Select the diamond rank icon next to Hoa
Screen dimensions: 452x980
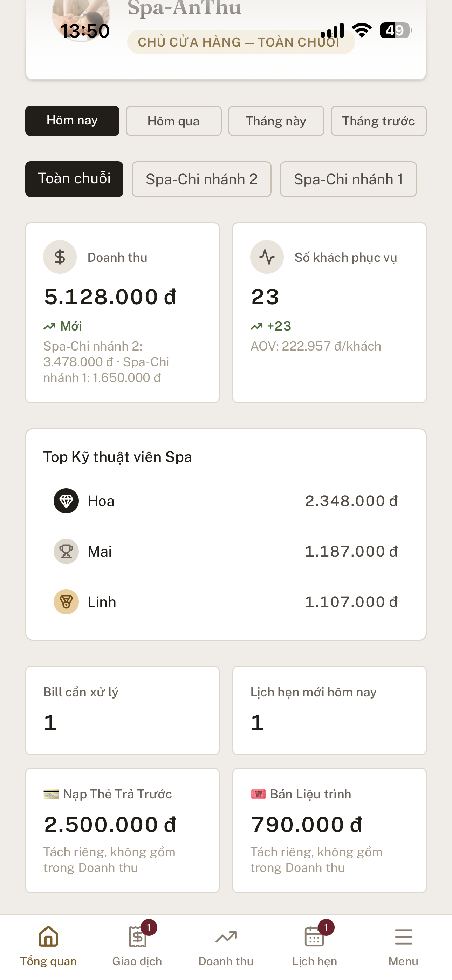[x=66, y=501]
